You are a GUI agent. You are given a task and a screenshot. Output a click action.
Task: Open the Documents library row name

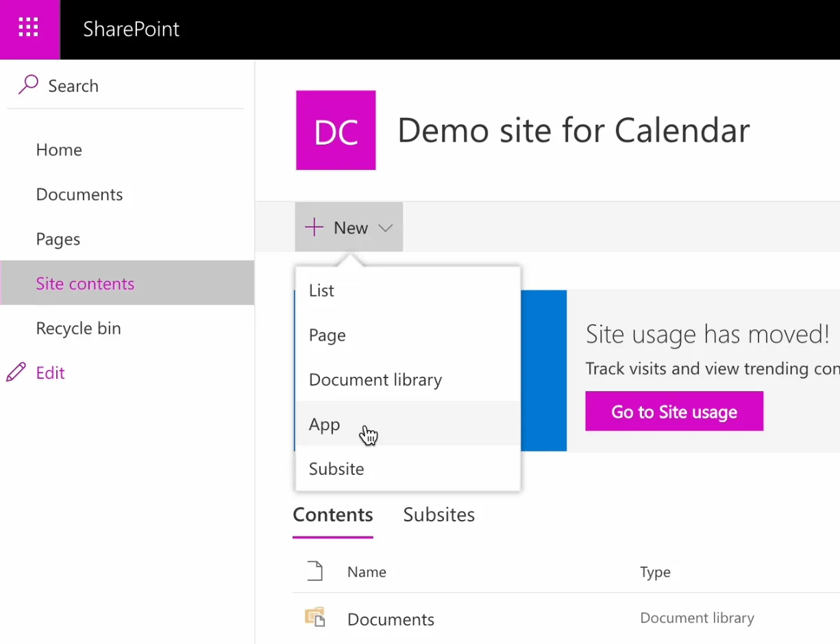tap(391, 619)
